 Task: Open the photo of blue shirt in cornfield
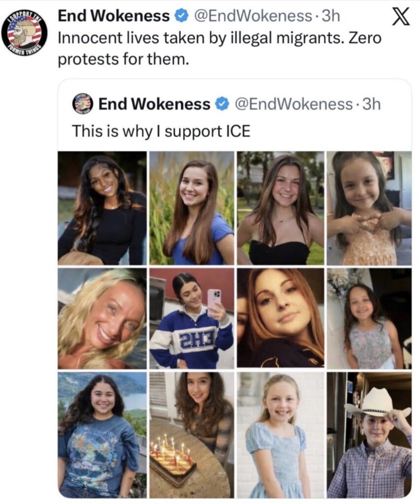click(x=192, y=208)
